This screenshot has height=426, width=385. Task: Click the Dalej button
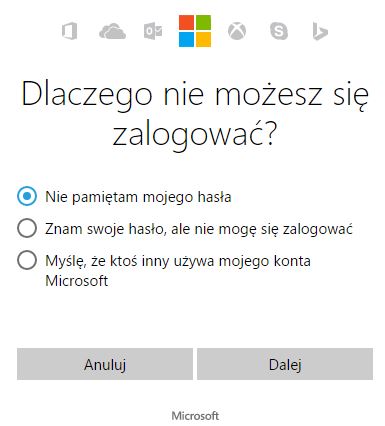pos(285,364)
